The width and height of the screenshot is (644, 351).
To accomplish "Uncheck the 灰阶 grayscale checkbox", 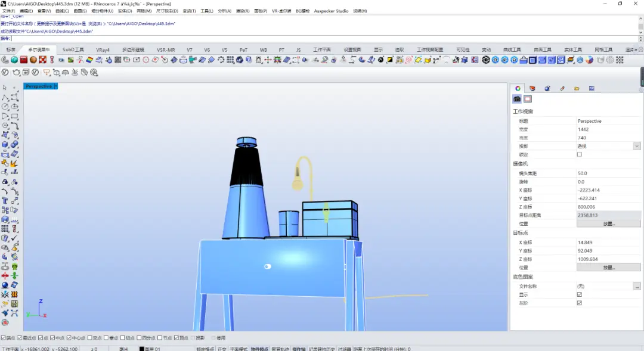I will point(579,303).
